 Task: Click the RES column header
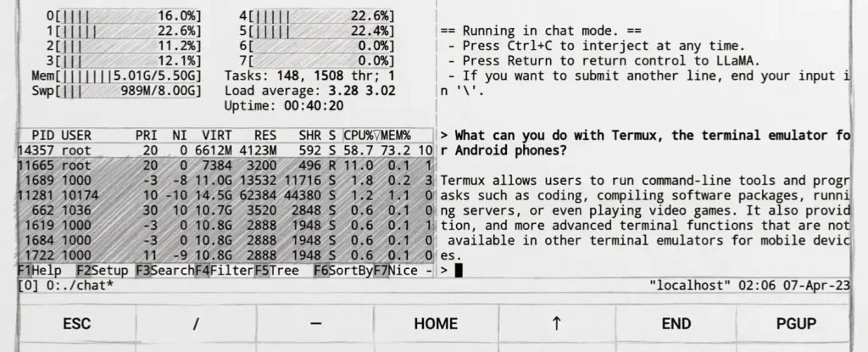(265, 135)
